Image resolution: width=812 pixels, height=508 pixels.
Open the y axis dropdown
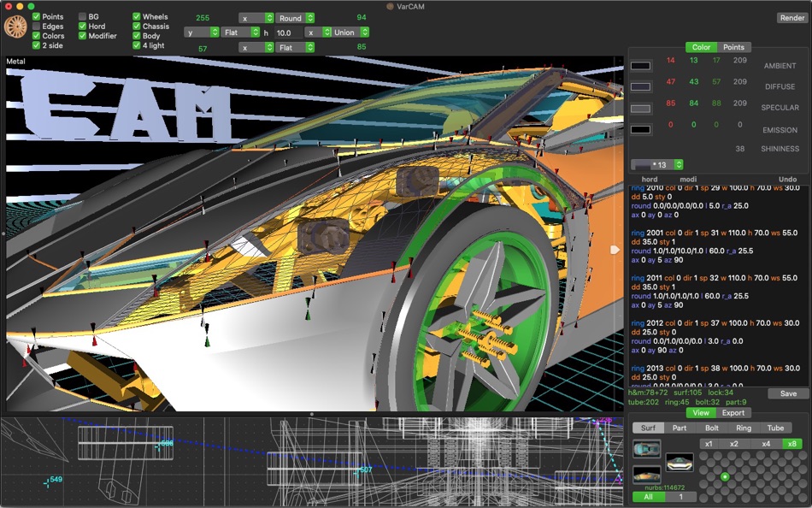[202, 32]
